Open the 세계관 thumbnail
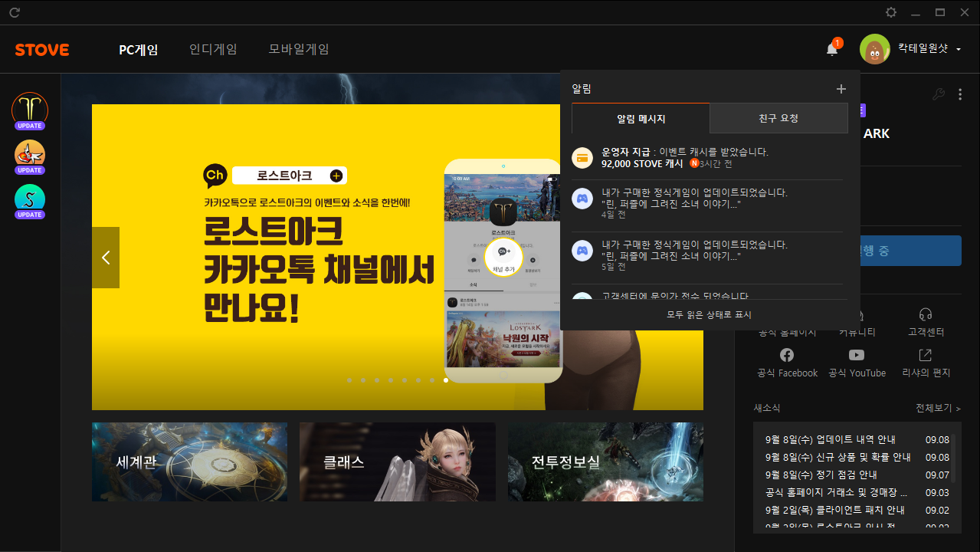Viewport: 980px width, 552px height. pos(189,462)
